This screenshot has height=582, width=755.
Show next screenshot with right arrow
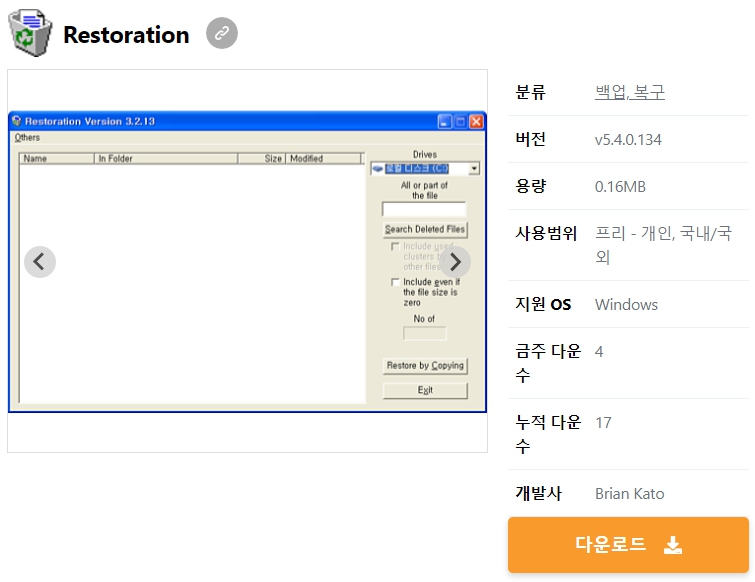(x=455, y=262)
